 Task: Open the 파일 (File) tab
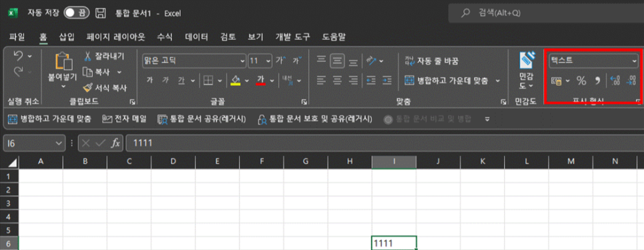tap(17, 37)
